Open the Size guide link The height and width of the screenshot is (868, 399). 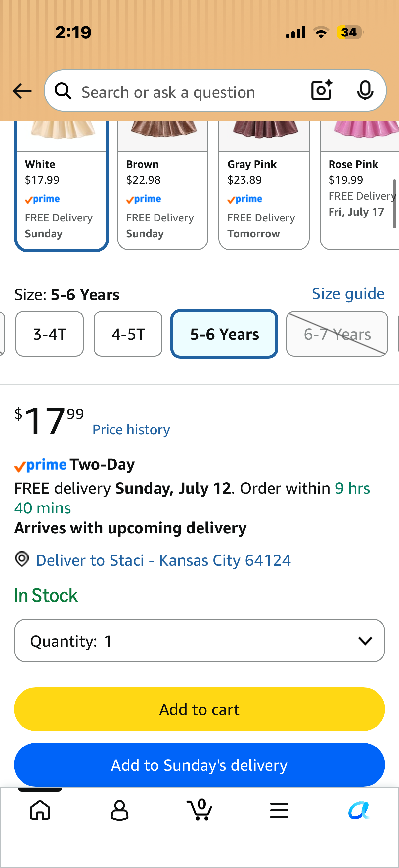click(348, 294)
